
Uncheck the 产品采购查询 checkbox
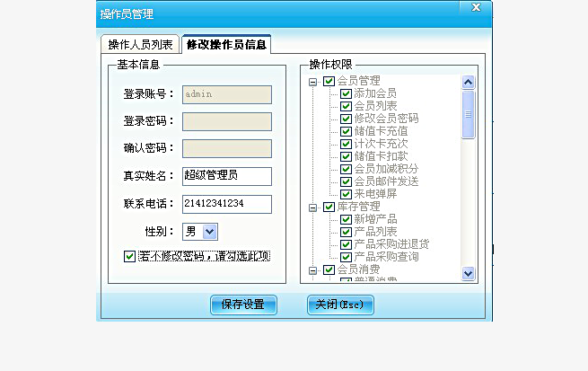(346, 257)
